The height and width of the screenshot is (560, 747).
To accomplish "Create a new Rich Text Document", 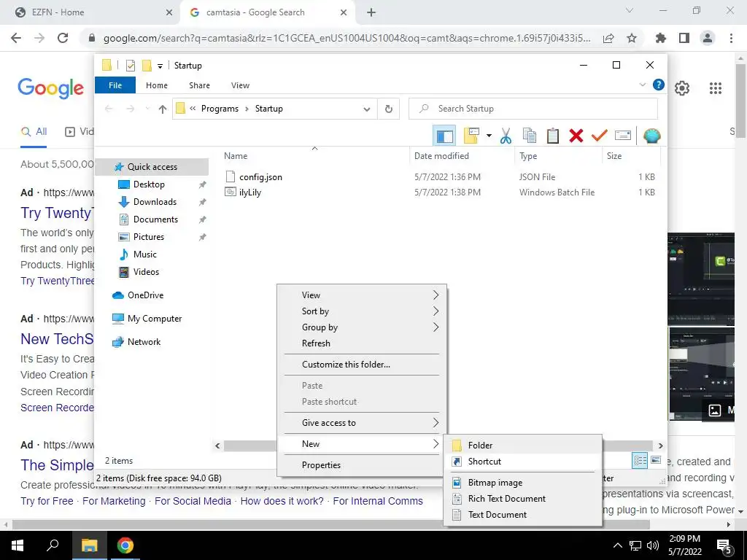I will [x=522, y=499].
